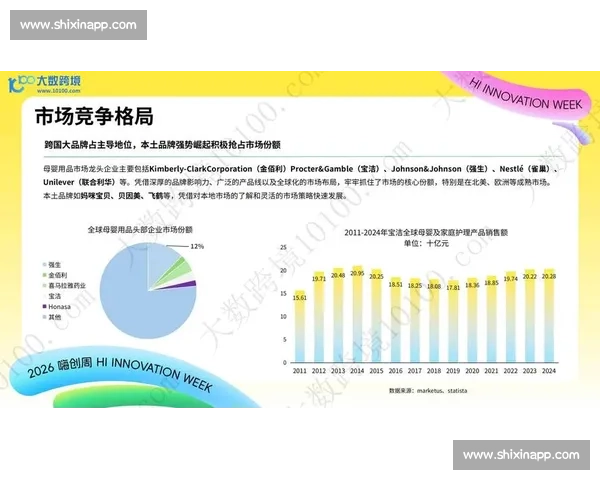
Task: Click the 17.81 bar value
Action: tap(453, 287)
